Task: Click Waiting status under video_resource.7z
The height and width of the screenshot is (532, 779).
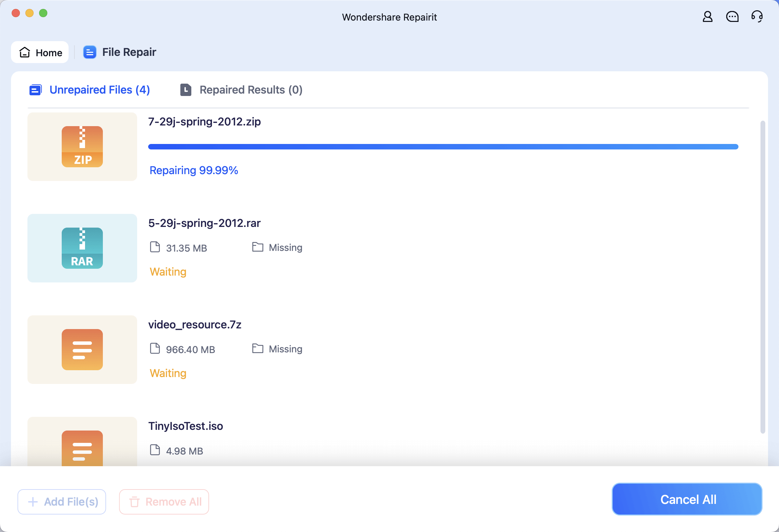Action: 168,373
